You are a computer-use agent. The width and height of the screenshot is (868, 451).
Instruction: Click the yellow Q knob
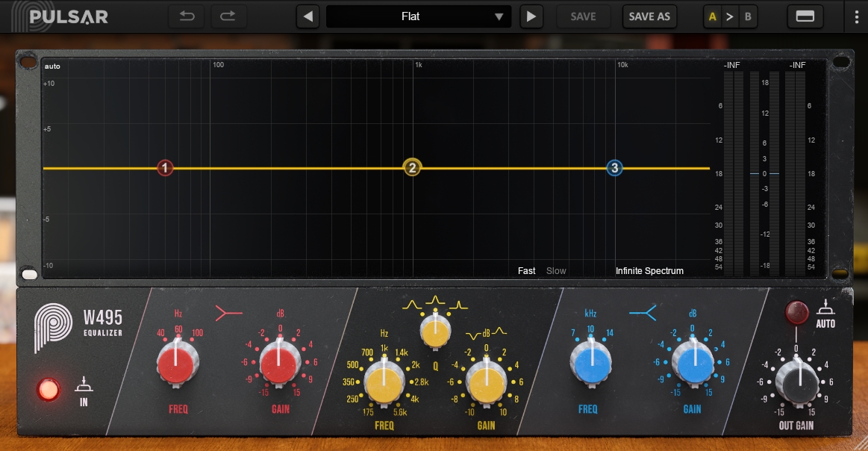[435, 331]
